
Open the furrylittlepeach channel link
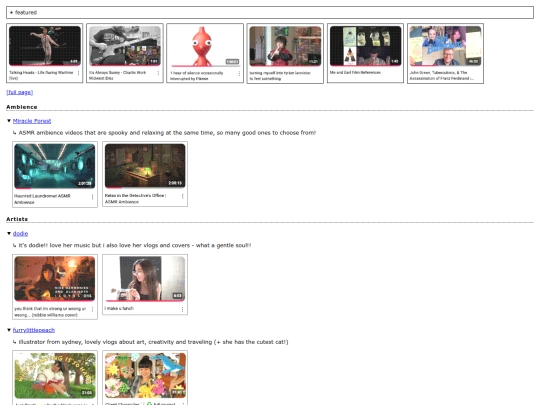34,330
